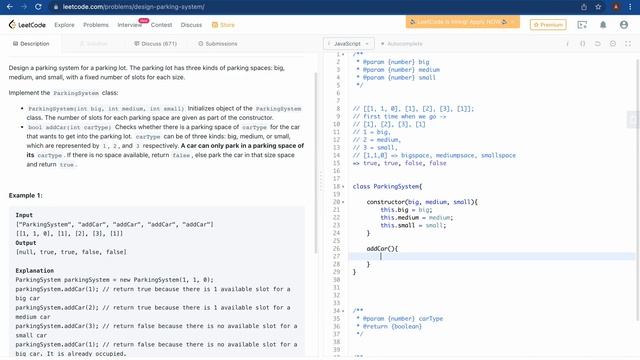
Task: Click the 'class ParkingSystem{' code line
Action: [x=387, y=187]
